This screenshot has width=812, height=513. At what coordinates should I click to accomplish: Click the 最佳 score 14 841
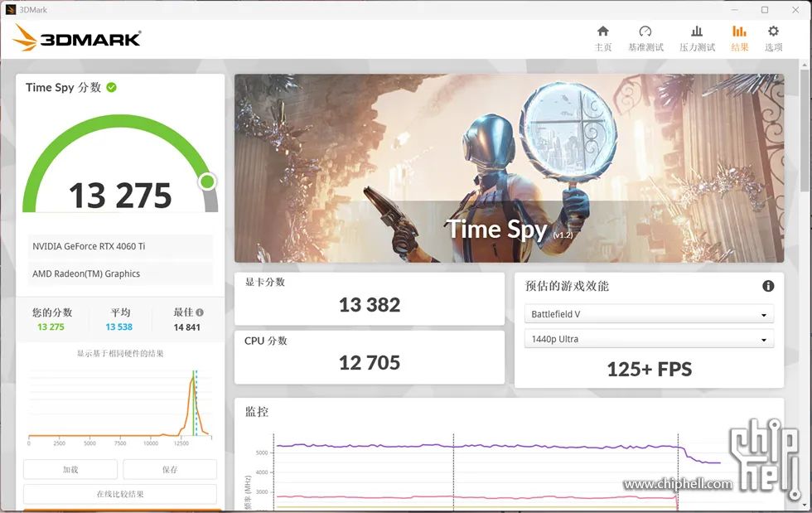click(187, 327)
